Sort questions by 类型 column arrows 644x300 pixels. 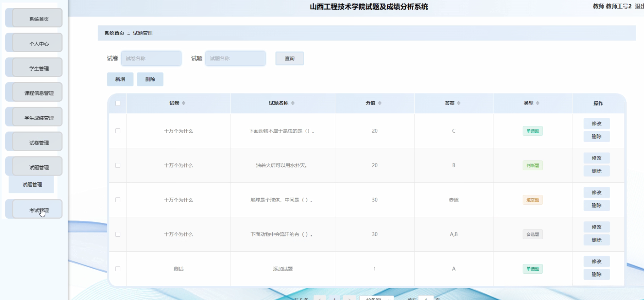pos(538,103)
